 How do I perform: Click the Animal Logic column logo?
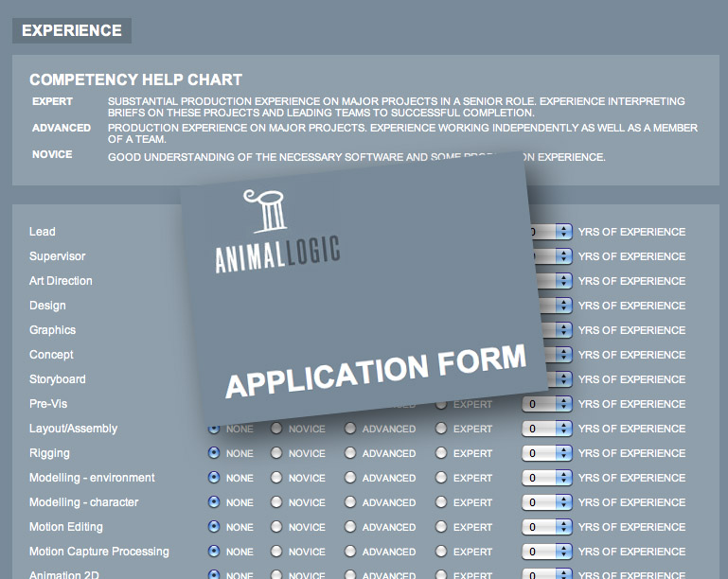click(x=265, y=211)
